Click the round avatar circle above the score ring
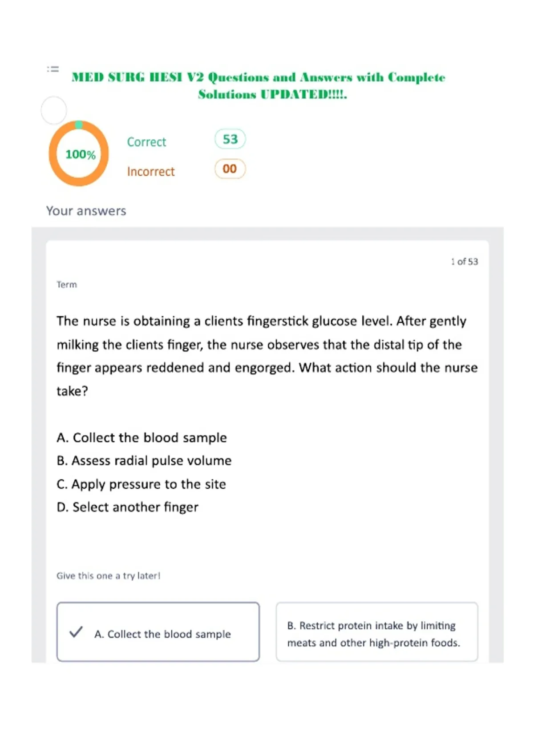The height and width of the screenshot is (756, 534). [x=54, y=110]
